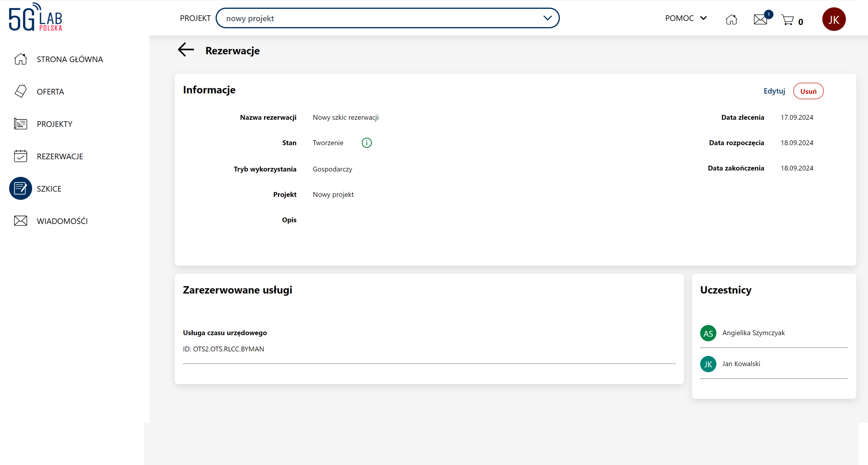Click the nowy projekt combo box

point(381,18)
